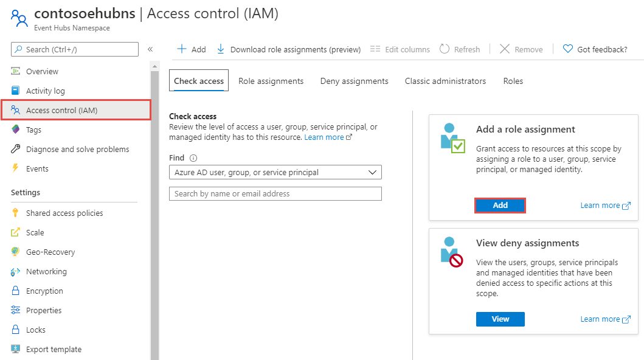Select Access control (IAM) sidebar icon
Image resolution: width=644 pixels, height=360 pixels.
click(16, 110)
